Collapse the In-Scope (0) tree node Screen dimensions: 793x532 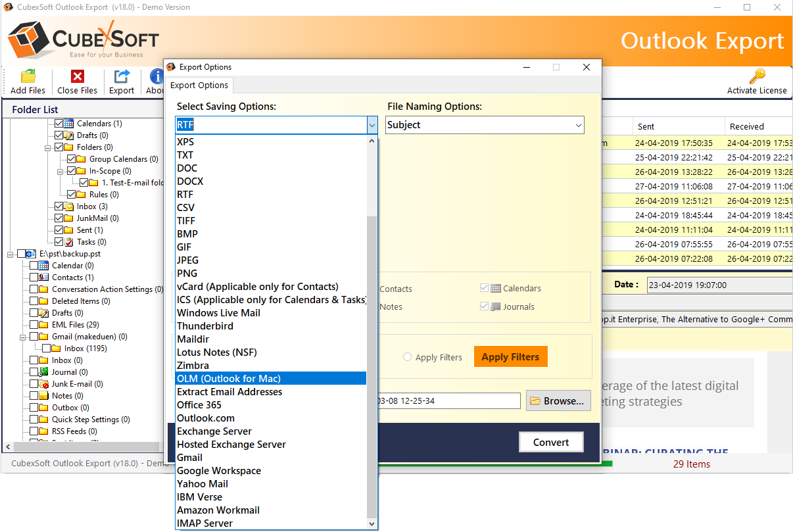pos(60,172)
